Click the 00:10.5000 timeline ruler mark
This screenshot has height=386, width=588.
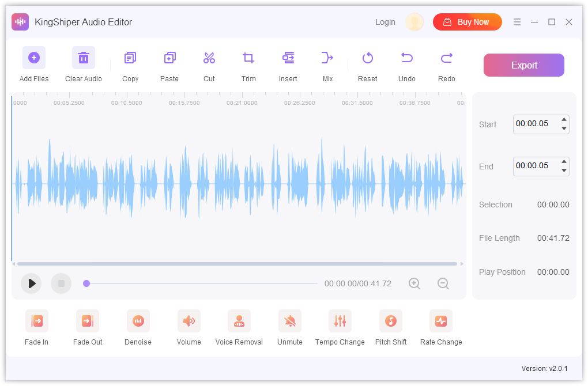click(126, 103)
